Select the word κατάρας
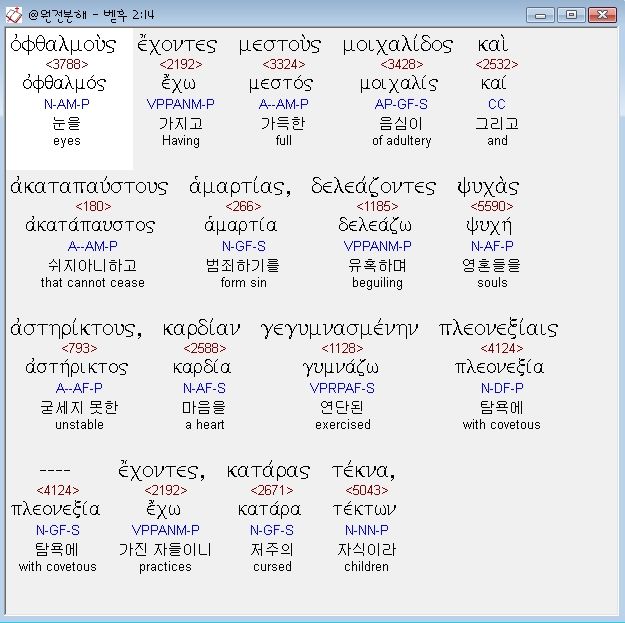Screen dimensions: 625x623 [x=268, y=470]
